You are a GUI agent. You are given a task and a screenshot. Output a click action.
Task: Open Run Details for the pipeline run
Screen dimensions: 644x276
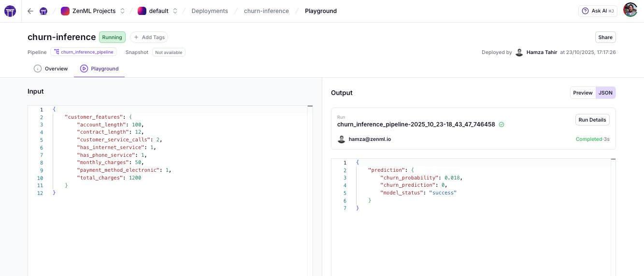tap(592, 120)
